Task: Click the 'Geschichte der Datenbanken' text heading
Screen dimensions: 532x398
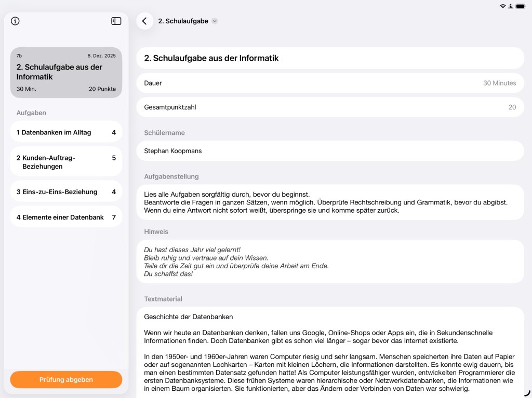Action: [189, 317]
